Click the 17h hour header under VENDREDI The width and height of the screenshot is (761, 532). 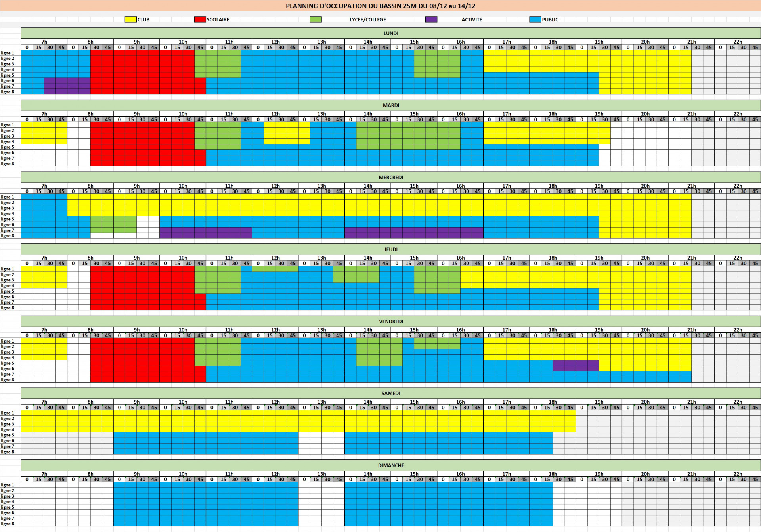coord(506,330)
